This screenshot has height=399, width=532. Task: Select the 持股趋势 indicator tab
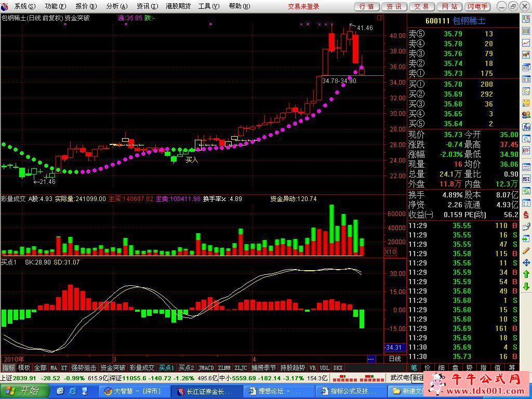293,368
